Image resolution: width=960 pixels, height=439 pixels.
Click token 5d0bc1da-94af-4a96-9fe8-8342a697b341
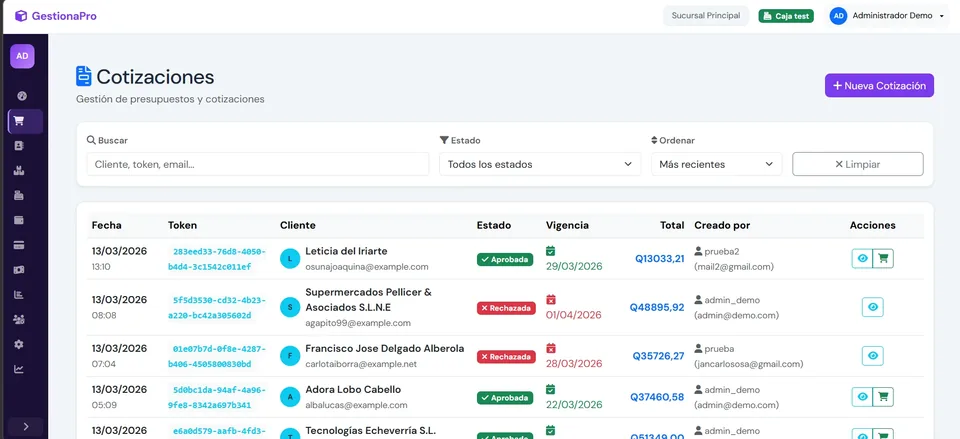217,397
